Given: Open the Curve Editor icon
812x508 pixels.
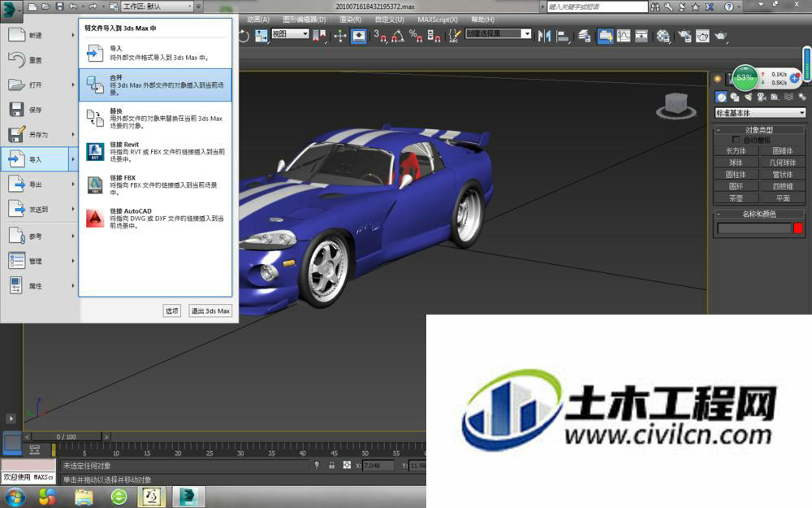Looking at the screenshot, I should [624, 36].
